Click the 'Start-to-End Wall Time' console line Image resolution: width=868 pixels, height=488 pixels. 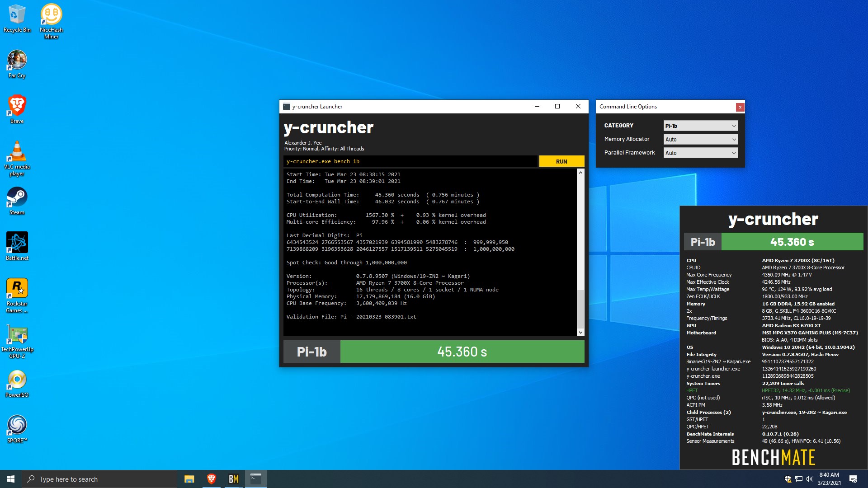(382, 202)
